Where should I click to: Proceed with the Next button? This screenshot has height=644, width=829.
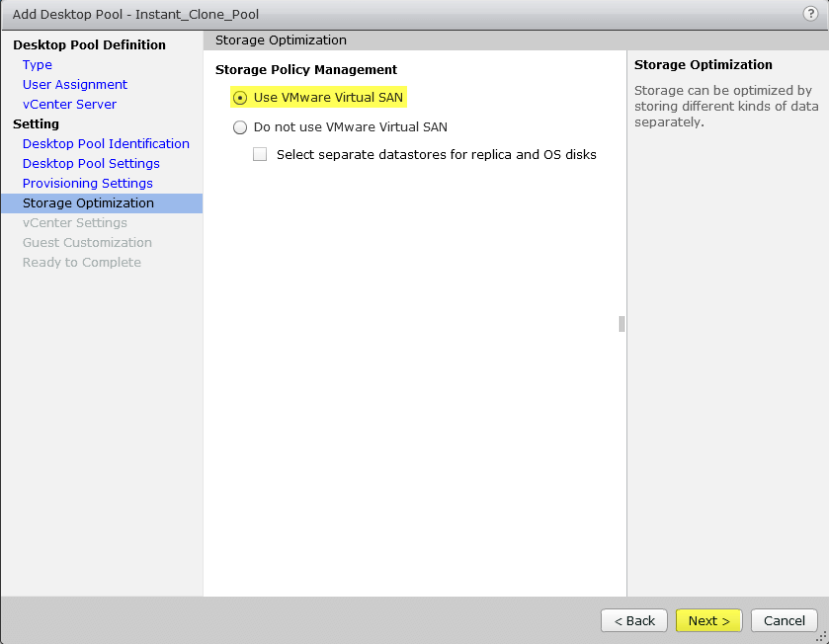pyautogui.click(x=709, y=620)
